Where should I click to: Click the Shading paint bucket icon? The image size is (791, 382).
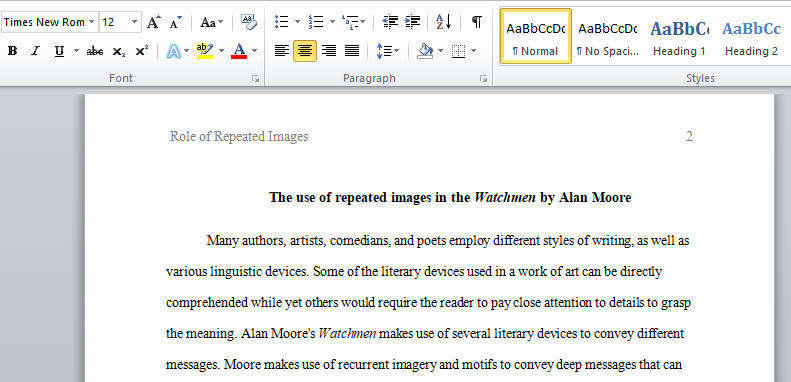point(425,51)
